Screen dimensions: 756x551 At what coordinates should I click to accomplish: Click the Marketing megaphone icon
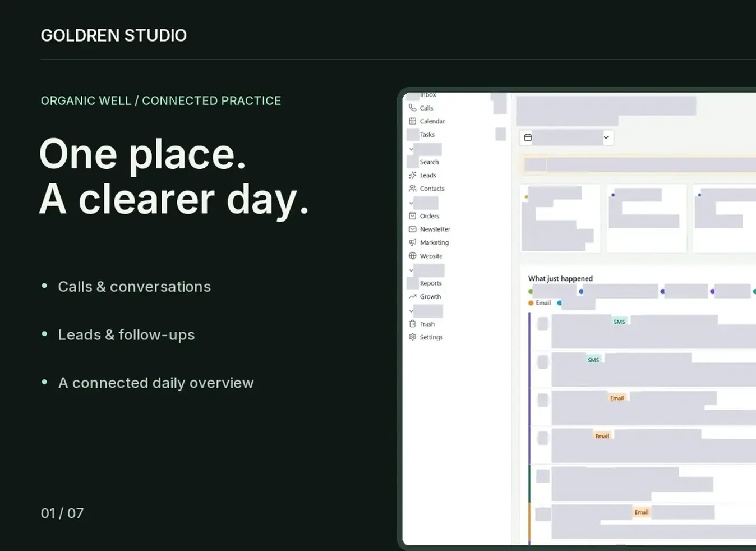[412, 243]
